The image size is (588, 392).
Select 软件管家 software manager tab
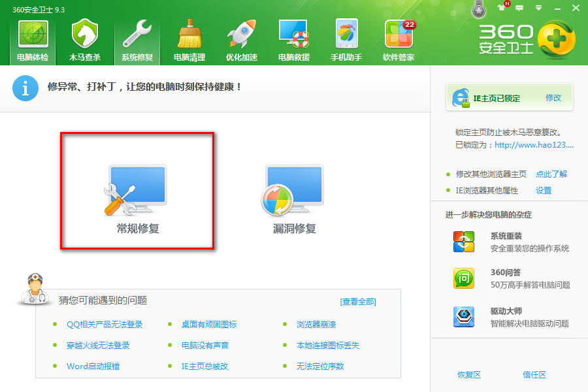pos(399,41)
